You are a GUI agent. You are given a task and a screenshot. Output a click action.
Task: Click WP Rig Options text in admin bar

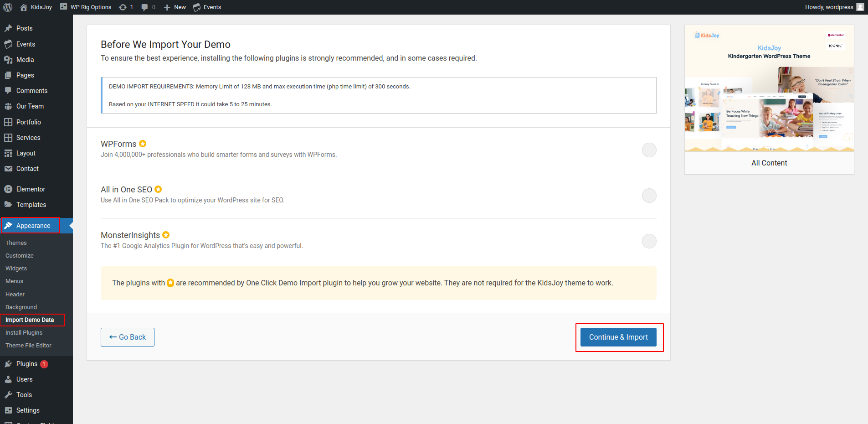click(x=91, y=7)
